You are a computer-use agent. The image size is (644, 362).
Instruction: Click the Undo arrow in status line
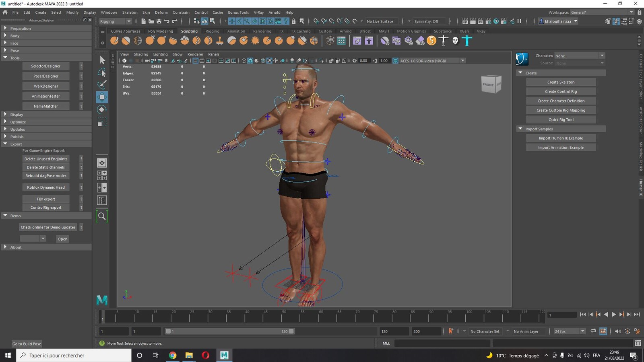[166, 21]
